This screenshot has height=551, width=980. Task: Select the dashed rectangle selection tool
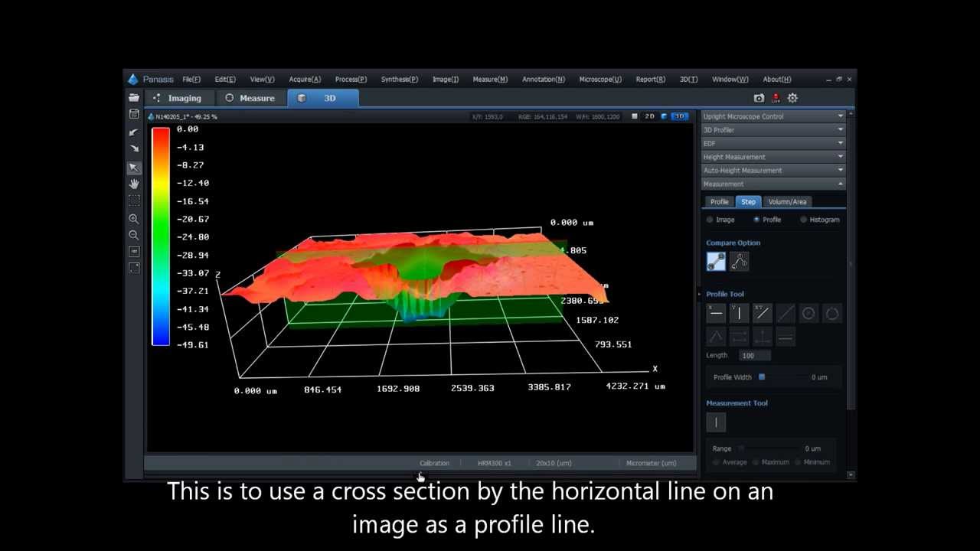click(x=134, y=201)
